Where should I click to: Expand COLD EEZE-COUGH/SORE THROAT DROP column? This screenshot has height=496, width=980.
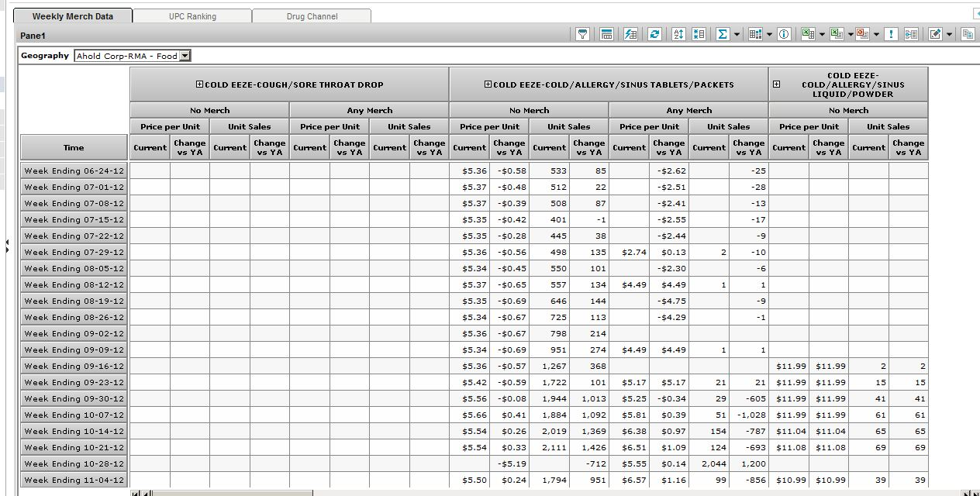click(199, 84)
